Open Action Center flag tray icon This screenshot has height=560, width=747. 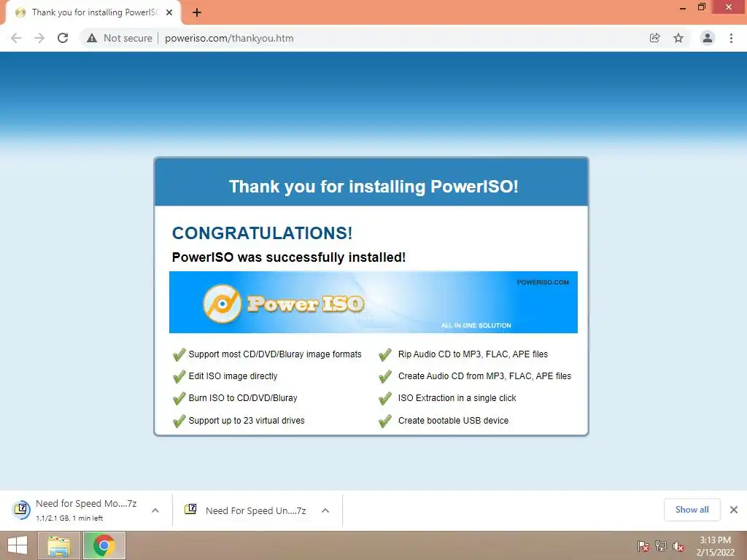(x=643, y=546)
